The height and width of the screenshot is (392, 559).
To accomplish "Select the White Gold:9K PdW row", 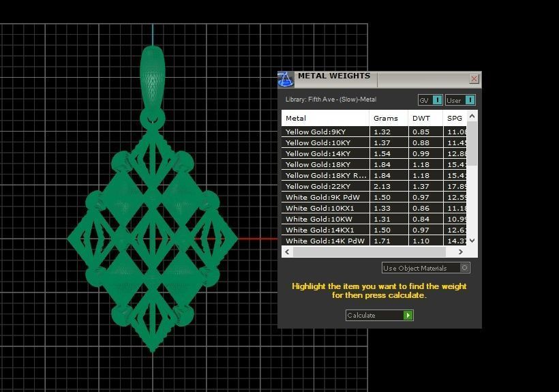I will pos(374,198).
